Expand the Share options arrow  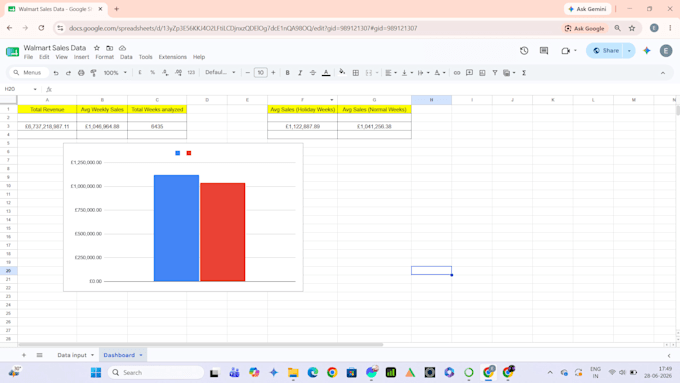pyautogui.click(x=629, y=51)
